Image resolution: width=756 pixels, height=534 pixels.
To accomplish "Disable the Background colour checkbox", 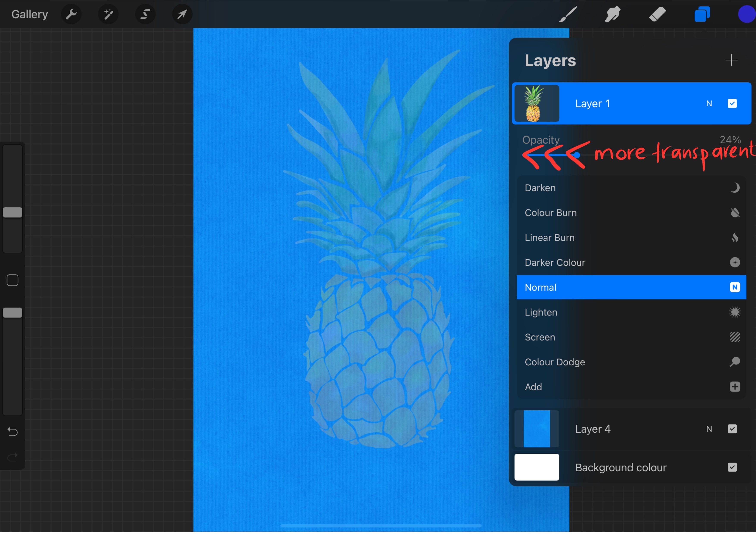I will 732,467.
